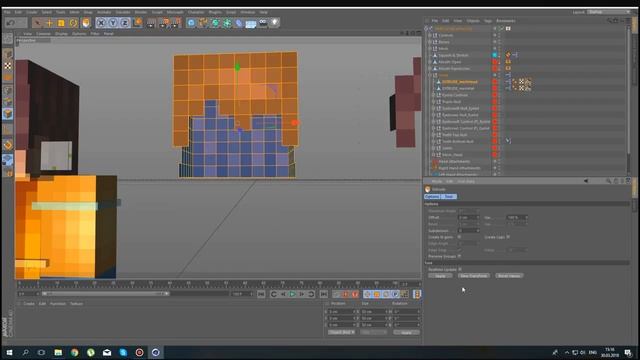Click the Reset Values button

[x=509, y=276]
